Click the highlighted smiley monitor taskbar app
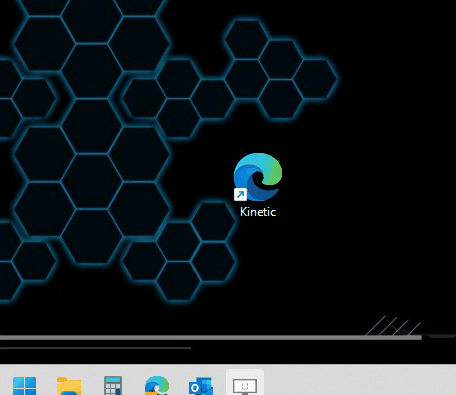The width and height of the screenshot is (456, 395). click(245, 383)
